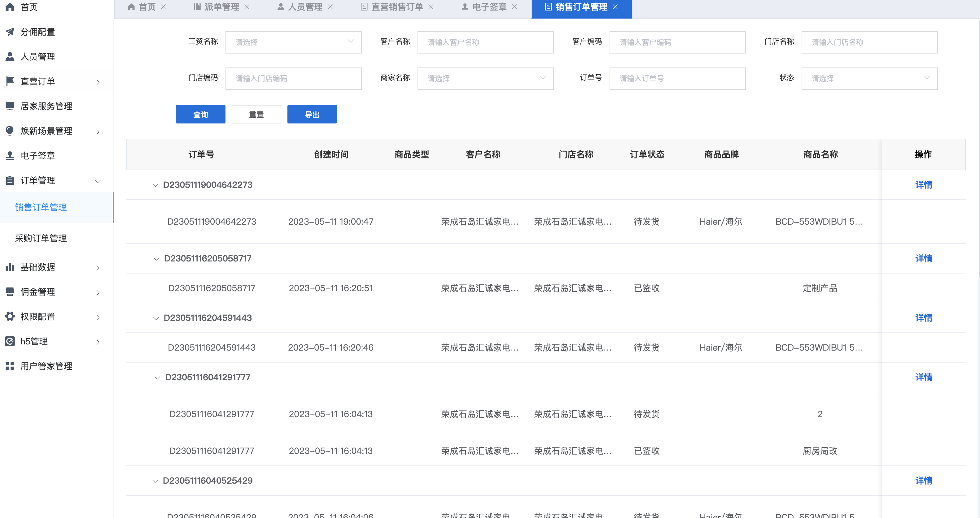This screenshot has width=980, height=518.
Task: Click the 查询 button
Action: point(200,114)
